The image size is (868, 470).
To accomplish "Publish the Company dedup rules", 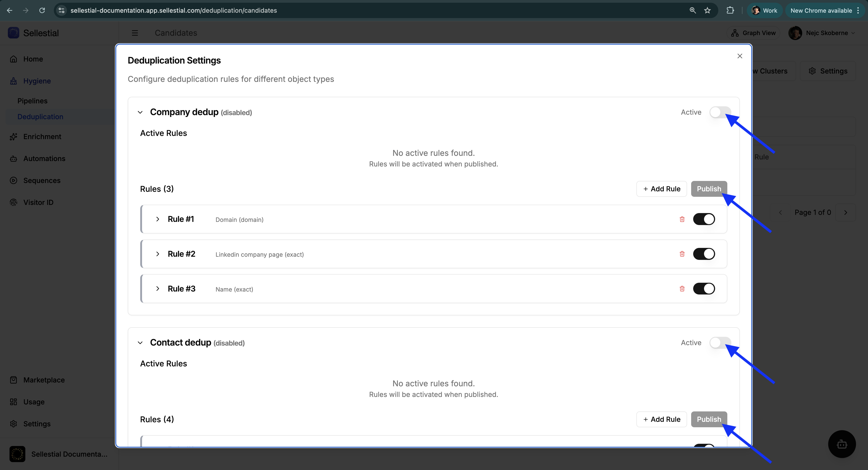I will 709,189.
